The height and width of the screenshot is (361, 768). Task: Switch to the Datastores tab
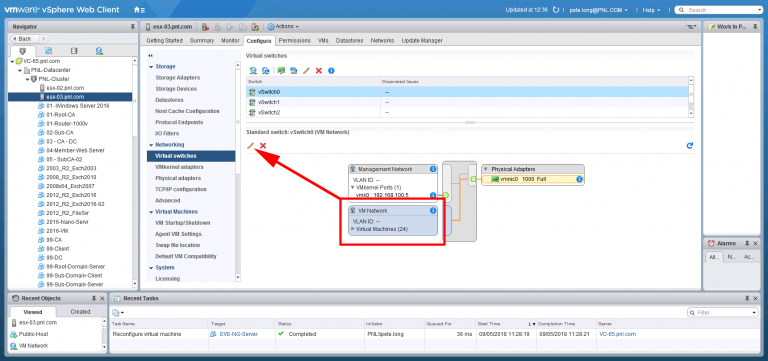coord(349,41)
